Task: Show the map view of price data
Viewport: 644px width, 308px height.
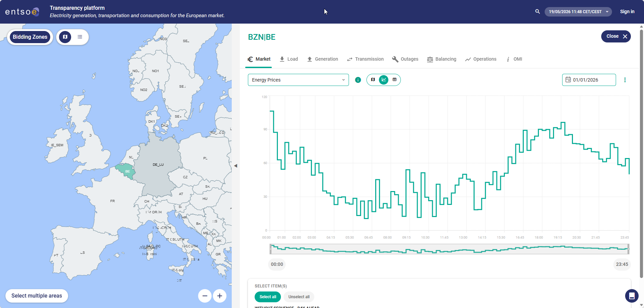Action: click(373, 80)
